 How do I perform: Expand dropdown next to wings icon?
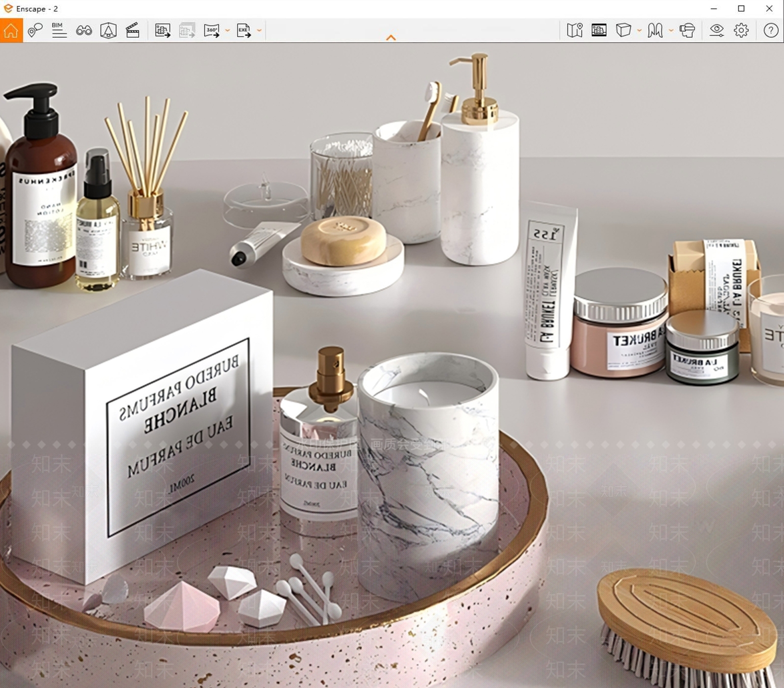pyautogui.click(x=671, y=30)
